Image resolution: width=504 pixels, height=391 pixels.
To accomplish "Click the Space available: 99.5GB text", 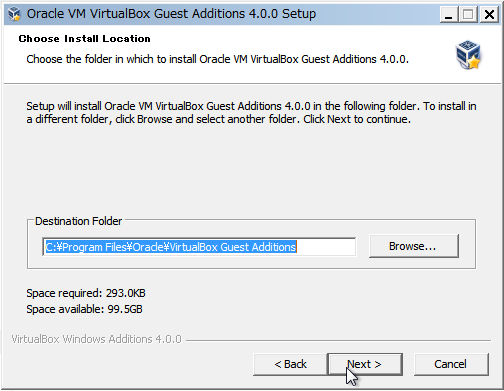I will (x=84, y=309).
